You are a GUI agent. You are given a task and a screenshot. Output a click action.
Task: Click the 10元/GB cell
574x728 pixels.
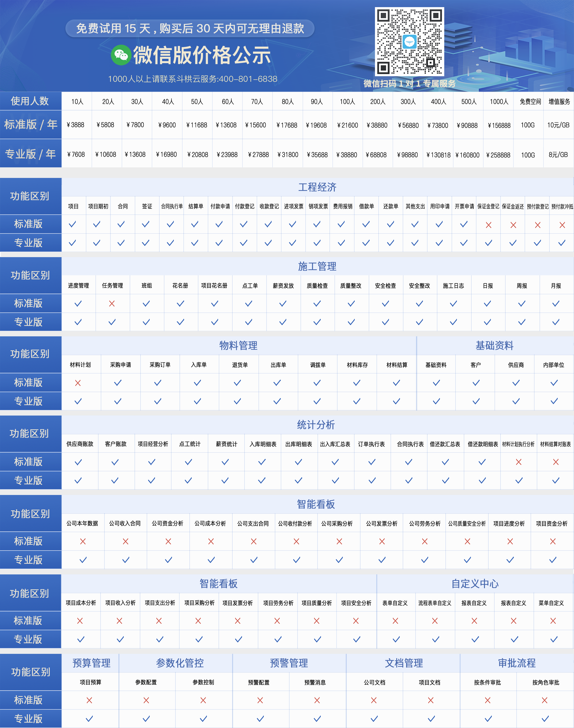558,125
